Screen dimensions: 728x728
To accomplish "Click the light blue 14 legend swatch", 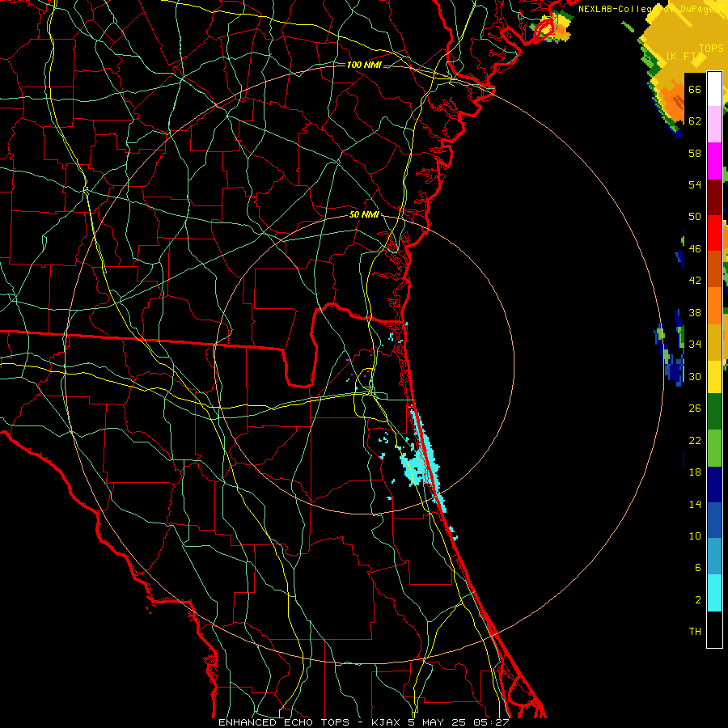I will [714, 557].
